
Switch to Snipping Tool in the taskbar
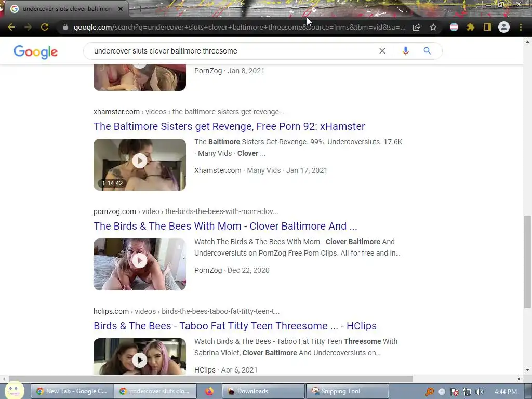point(348,391)
